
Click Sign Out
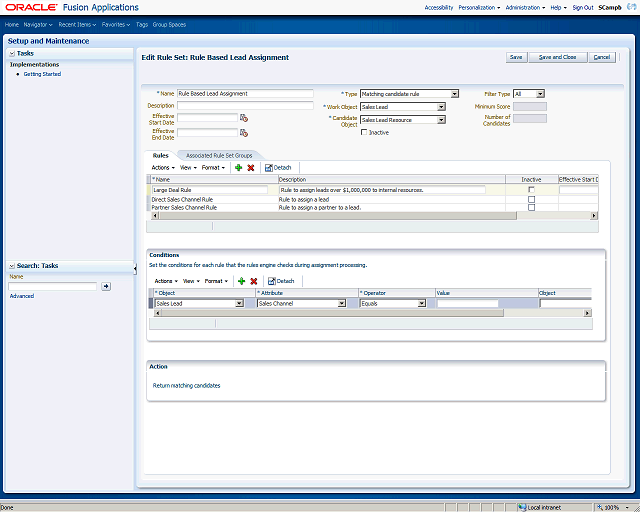coord(582,8)
